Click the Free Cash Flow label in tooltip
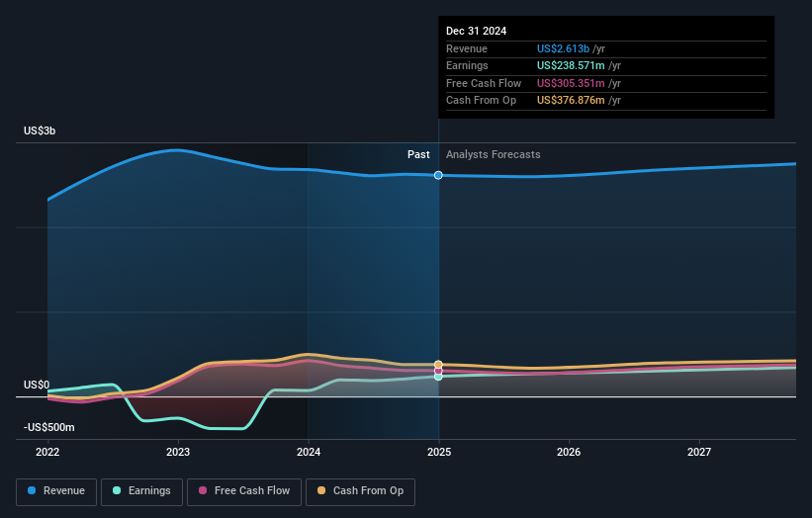 [484, 83]
